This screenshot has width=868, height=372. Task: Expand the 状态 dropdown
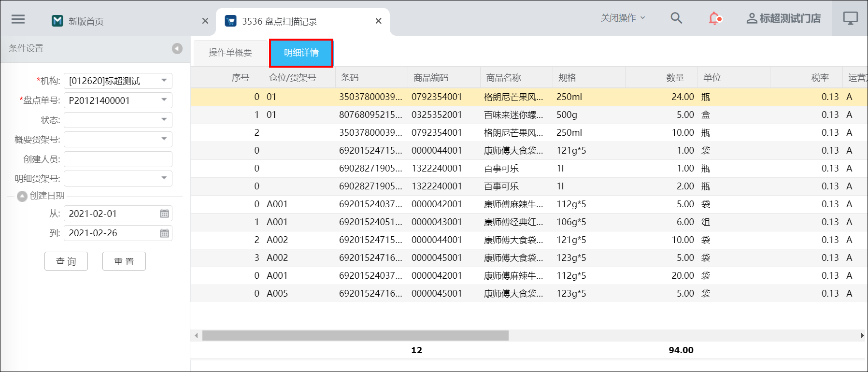[164, 120]
